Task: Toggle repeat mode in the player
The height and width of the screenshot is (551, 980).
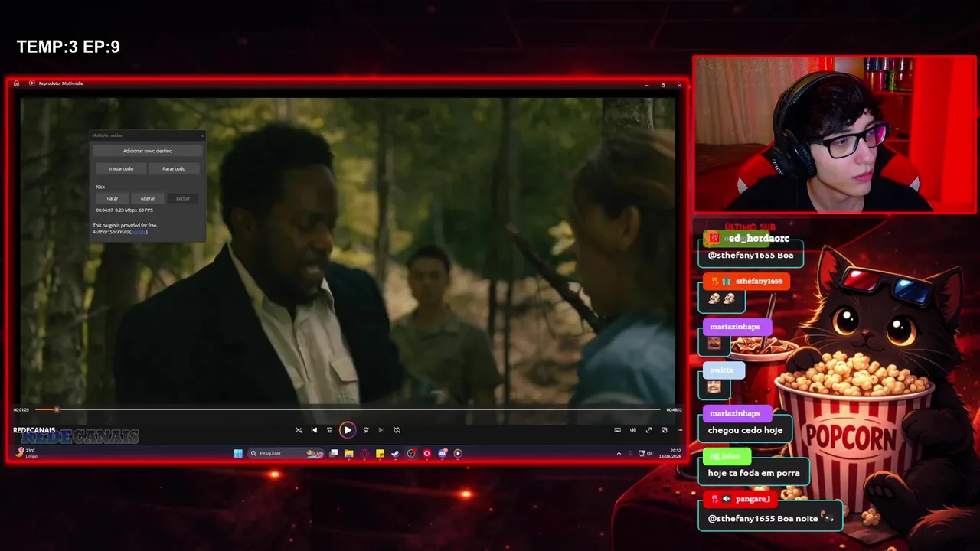Action: (397, 430)
